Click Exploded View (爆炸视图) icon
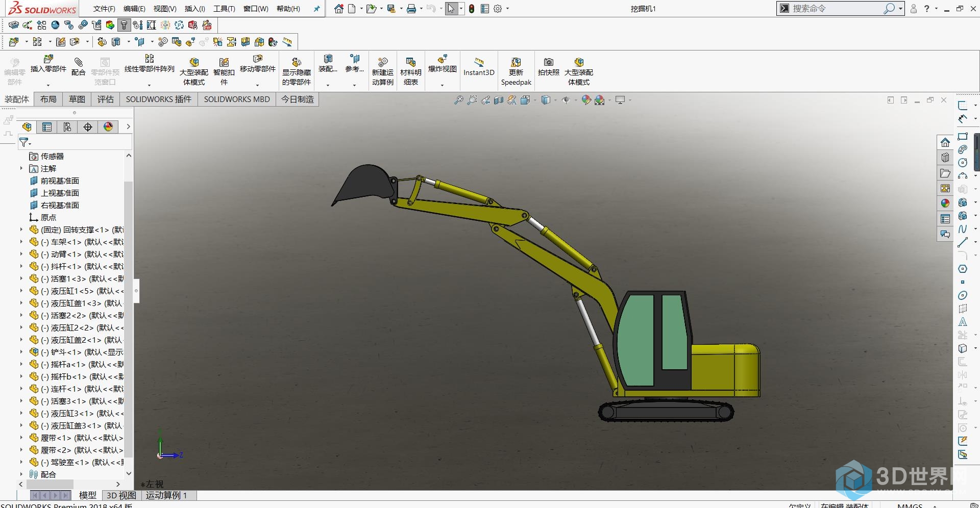The width and height of the screenshot is (980, 508). point(442,59)
